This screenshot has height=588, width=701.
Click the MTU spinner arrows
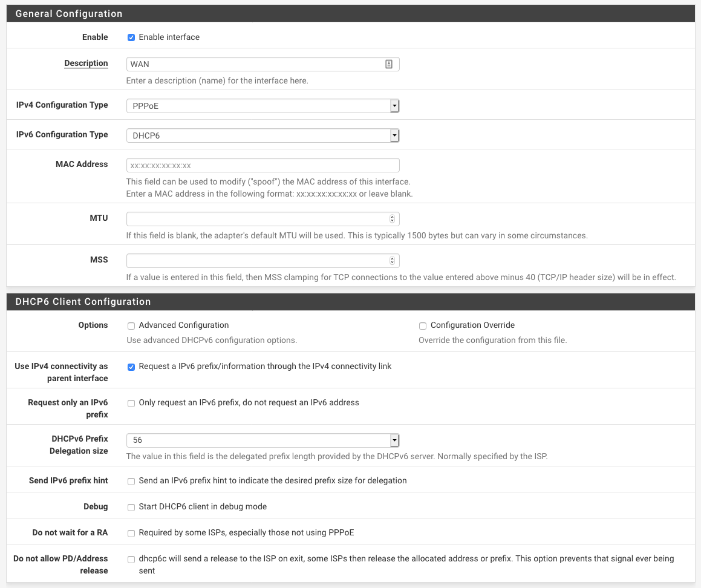pyautogui.click(x=392, y=219)
